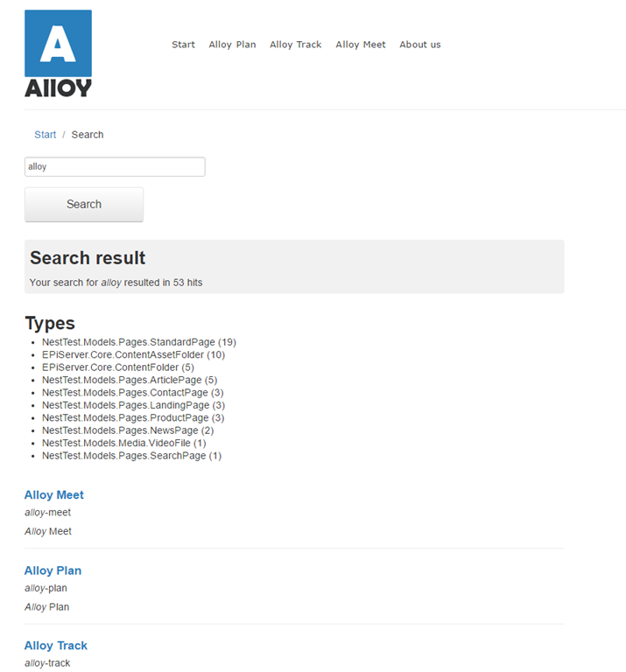Focus the search text field containing alloy
The image size is (626, 672).
[x=115, y=167]
